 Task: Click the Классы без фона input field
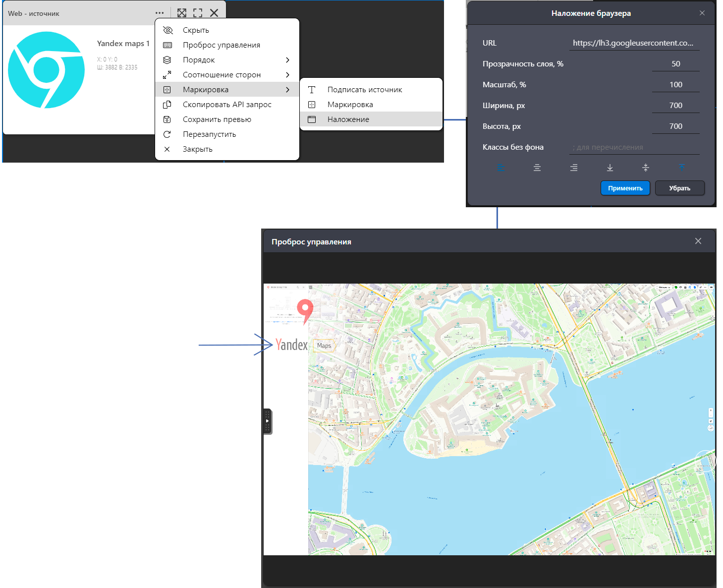pyautogui.click(x=634, y=147)
